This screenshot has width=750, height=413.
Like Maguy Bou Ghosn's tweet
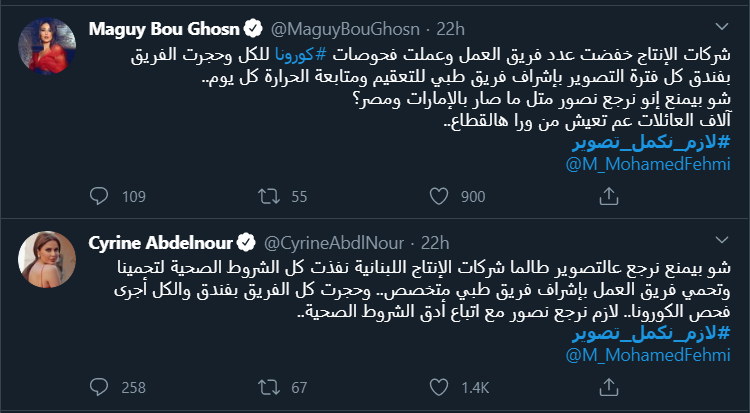(x=441, y=195)
